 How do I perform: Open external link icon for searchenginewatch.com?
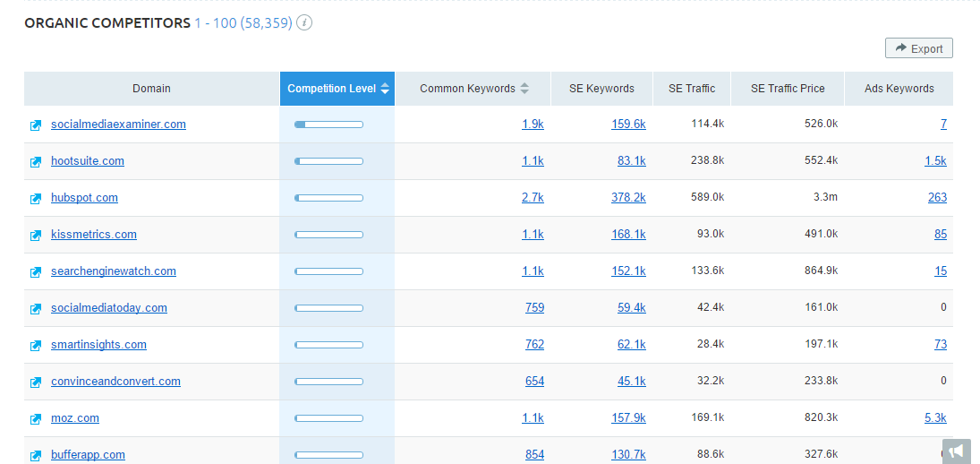[x=36, y=272]
